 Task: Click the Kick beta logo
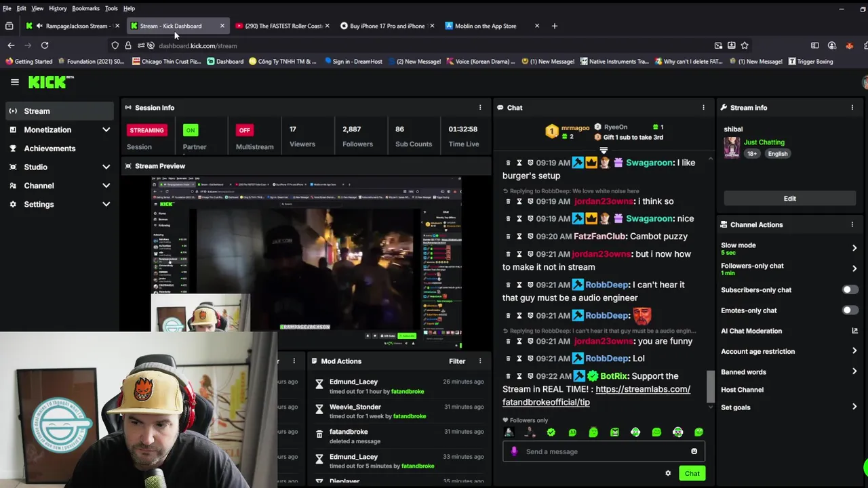[51, 82]
